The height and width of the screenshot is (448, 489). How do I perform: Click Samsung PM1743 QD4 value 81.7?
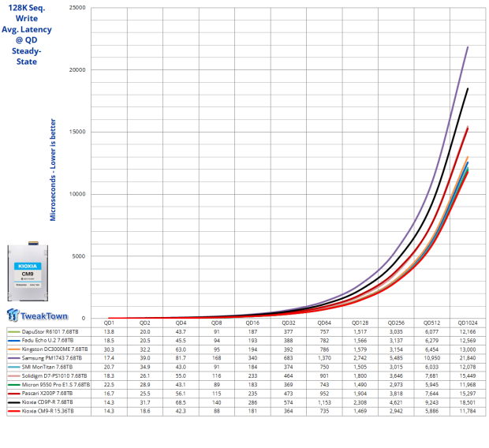click(181, 358)
